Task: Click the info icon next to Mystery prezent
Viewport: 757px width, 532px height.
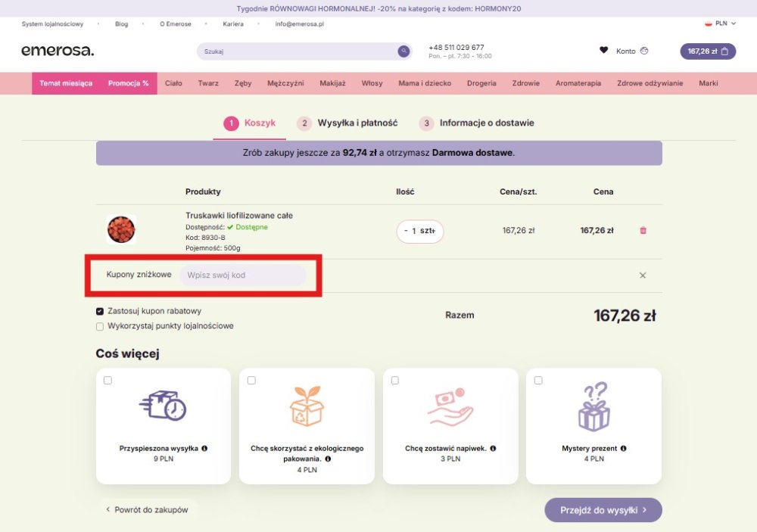Action: (x=623, y=448)
